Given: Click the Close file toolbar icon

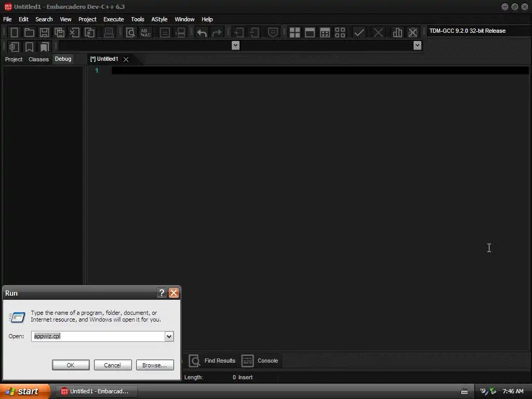Looking at the screenshot, I should [x=74, y=33].
